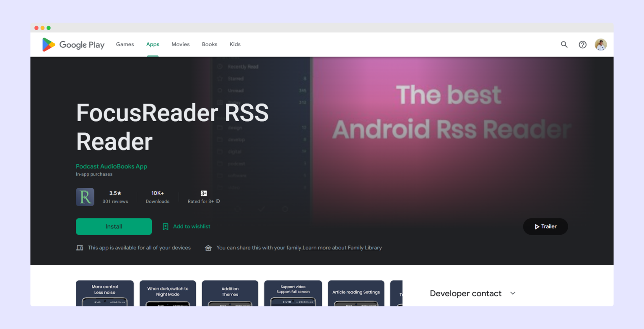This screenshot has height=329, width=644.
Task: Open the Kids section
Action: point(235,44)
